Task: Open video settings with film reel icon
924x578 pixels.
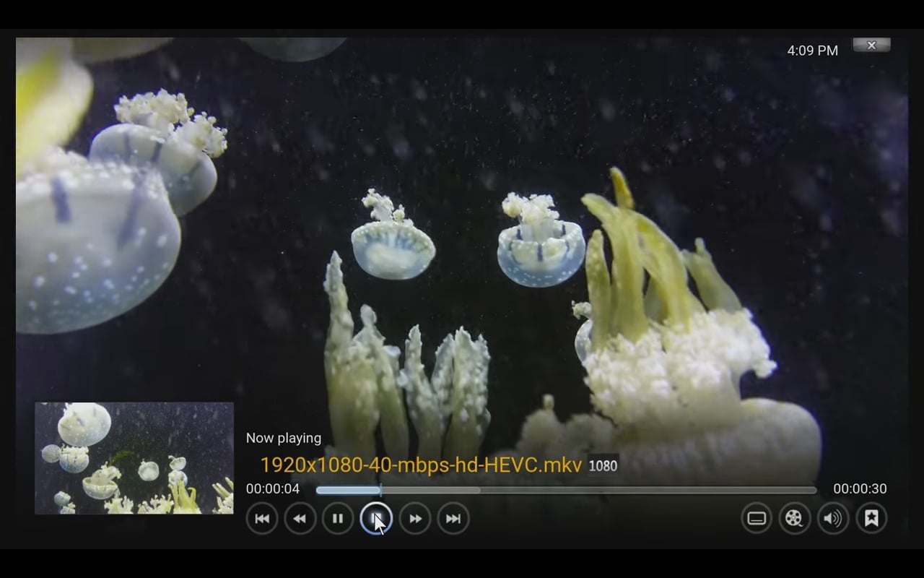Action: (x=795, y=518)
